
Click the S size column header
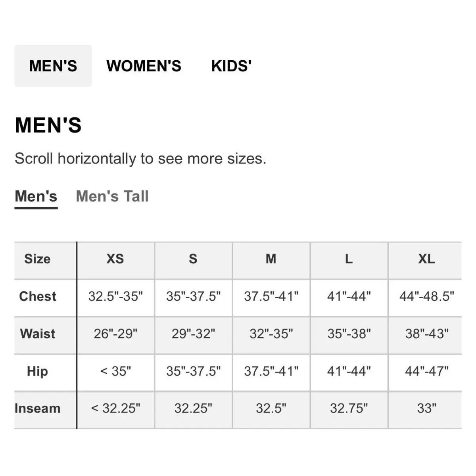(x=193, y=259)
